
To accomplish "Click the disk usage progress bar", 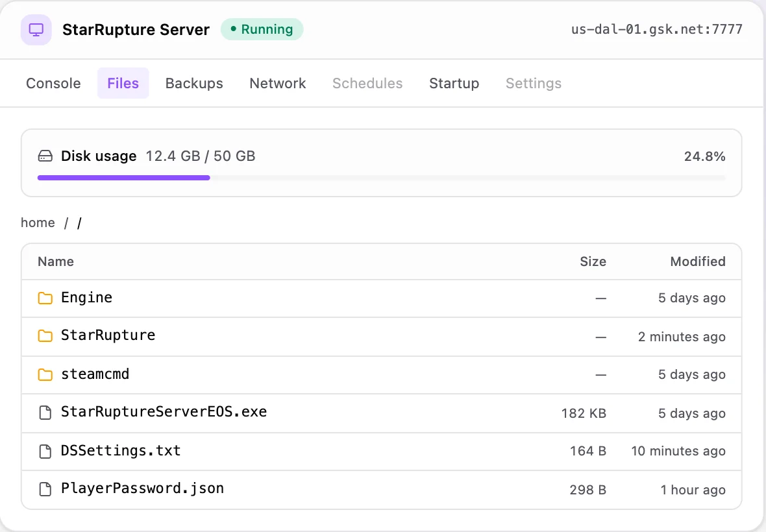I will (382, 178).
